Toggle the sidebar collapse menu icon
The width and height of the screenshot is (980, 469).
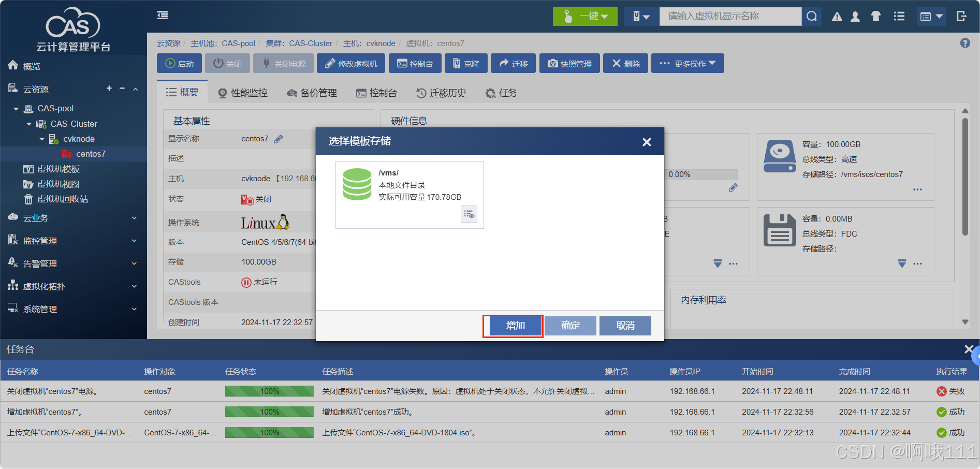pyautogui.click(x=163, y=15)
